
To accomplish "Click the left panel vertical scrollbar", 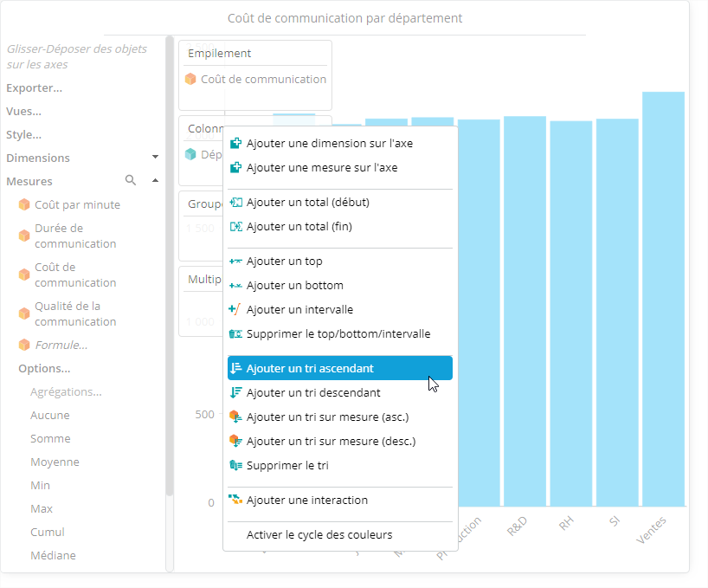I will (x=170, y=260).
